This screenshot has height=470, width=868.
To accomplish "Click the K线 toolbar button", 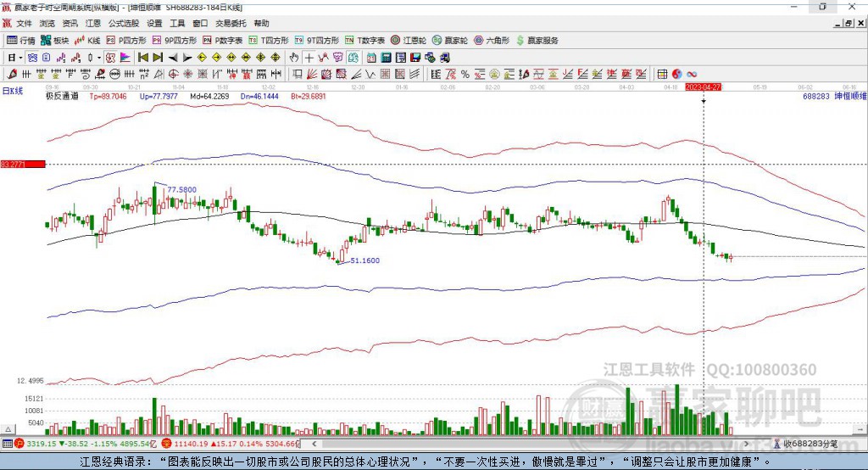I will 87,41.
